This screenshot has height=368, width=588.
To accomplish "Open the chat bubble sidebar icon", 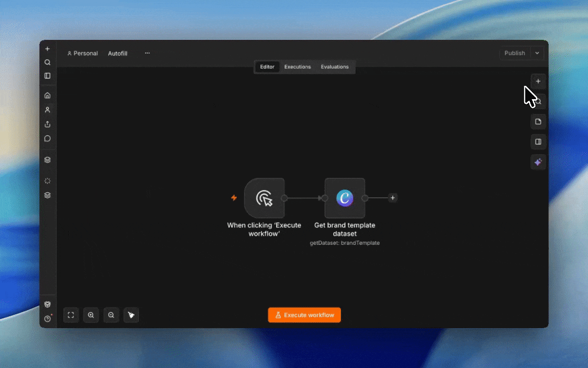I will pos(47,139).
